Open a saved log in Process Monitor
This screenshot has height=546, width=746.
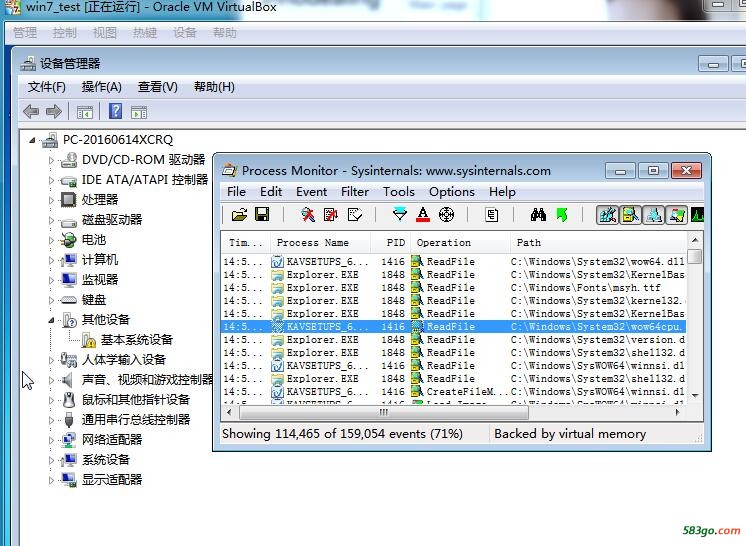[x=239, y=215]
